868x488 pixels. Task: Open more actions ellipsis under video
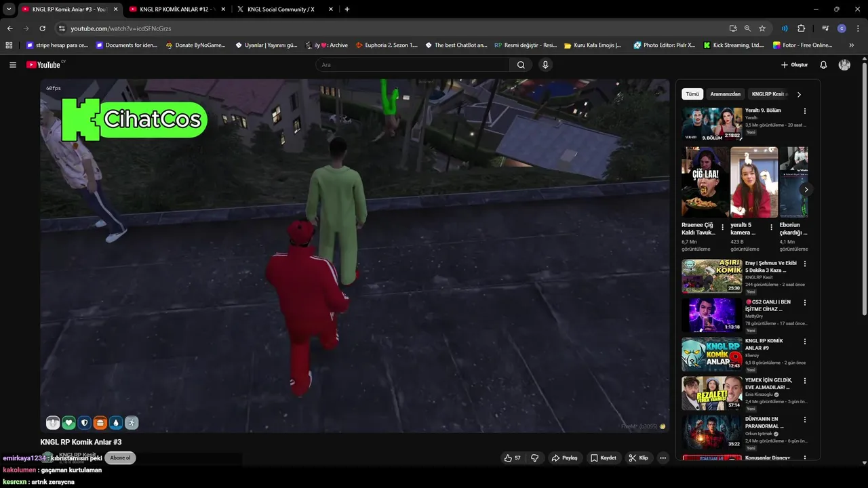(x=663, y=458)
